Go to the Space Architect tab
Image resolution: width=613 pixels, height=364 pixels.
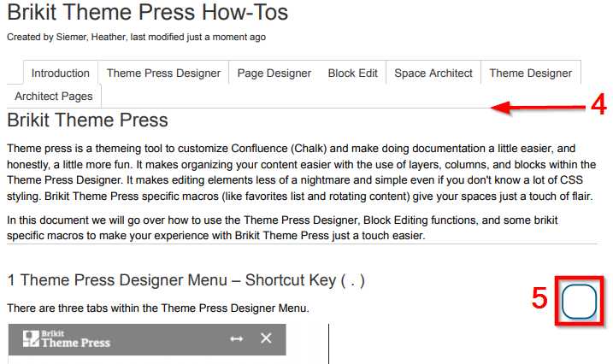(x=433, y=73)
